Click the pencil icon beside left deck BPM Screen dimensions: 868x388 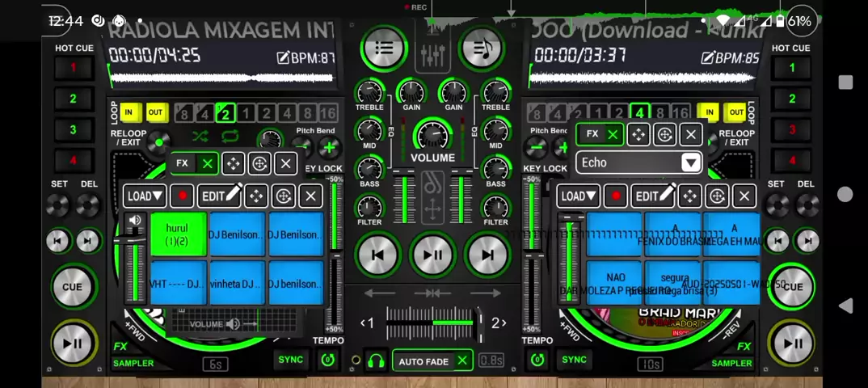[x=283, y=57]
